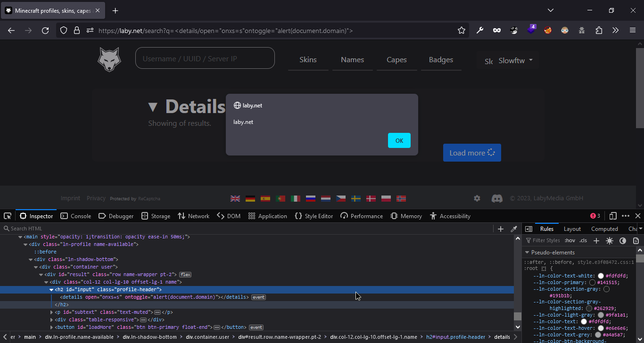Collapse the Pseudo-elements section
The width and height of the screenshot is (644, 343).
tap(527, 253)
